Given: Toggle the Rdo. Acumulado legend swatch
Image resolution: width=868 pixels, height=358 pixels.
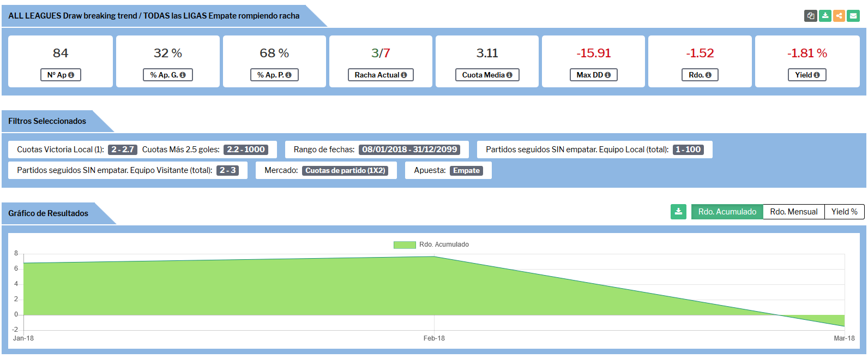Looking at the screenshot, I should pos(405,245).
